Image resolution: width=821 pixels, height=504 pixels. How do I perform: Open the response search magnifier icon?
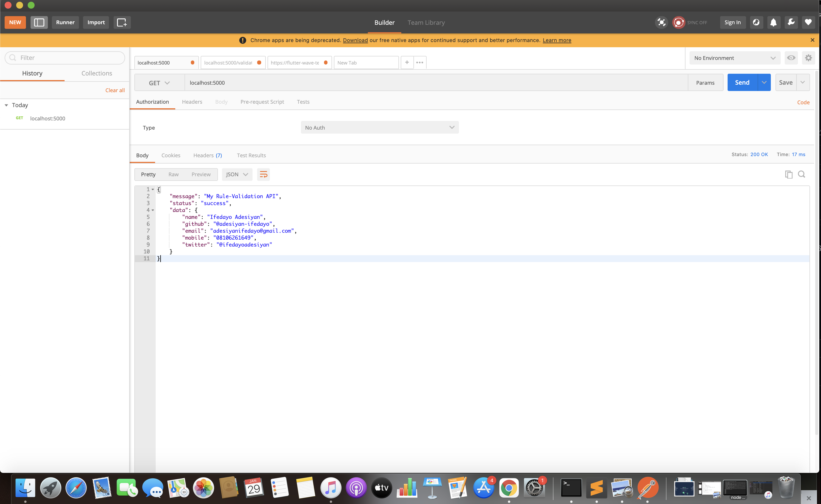(x=801, y=174)
